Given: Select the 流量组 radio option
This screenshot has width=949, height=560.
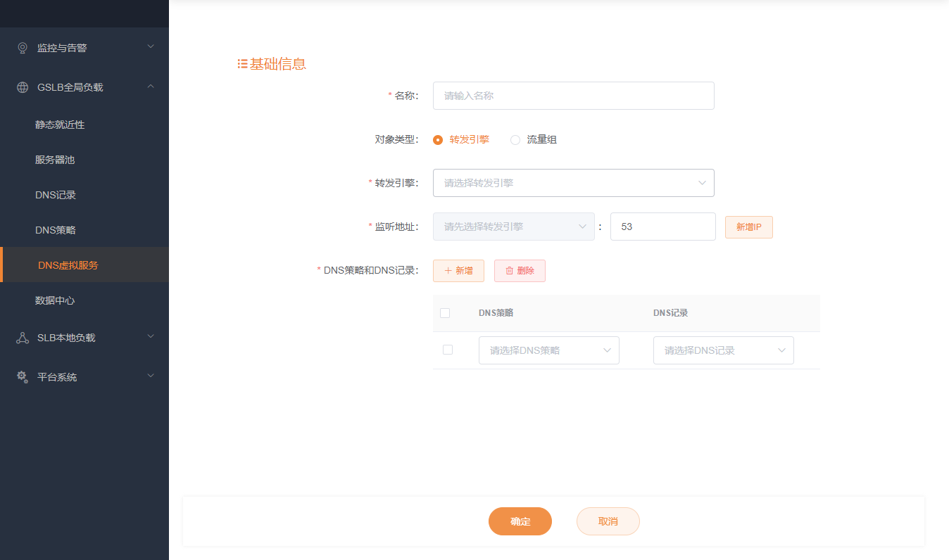Looking at the screenshot, I should (x=515, y=139).
